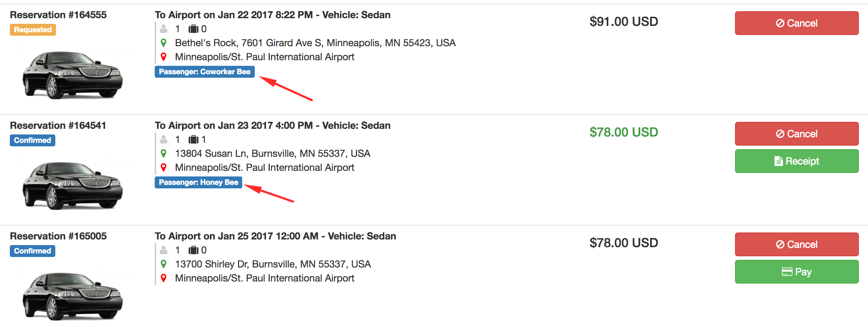
Task: Click Confirmed badge on reservation #164541
Action: [x=33, y=140]
